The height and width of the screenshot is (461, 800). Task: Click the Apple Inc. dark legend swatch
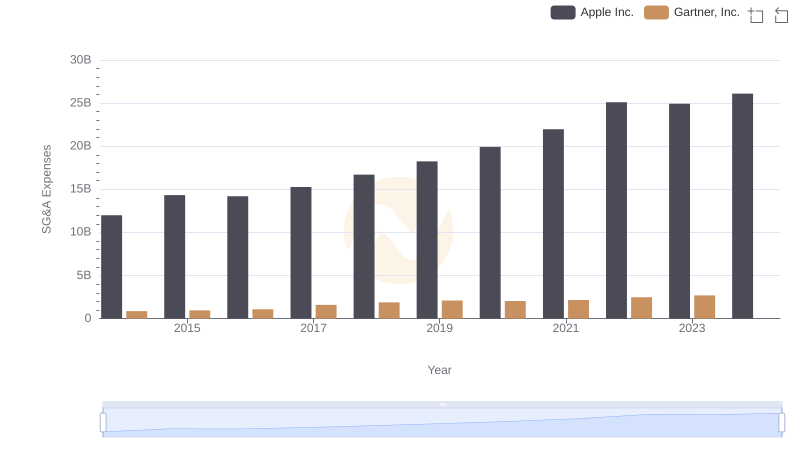563,12
